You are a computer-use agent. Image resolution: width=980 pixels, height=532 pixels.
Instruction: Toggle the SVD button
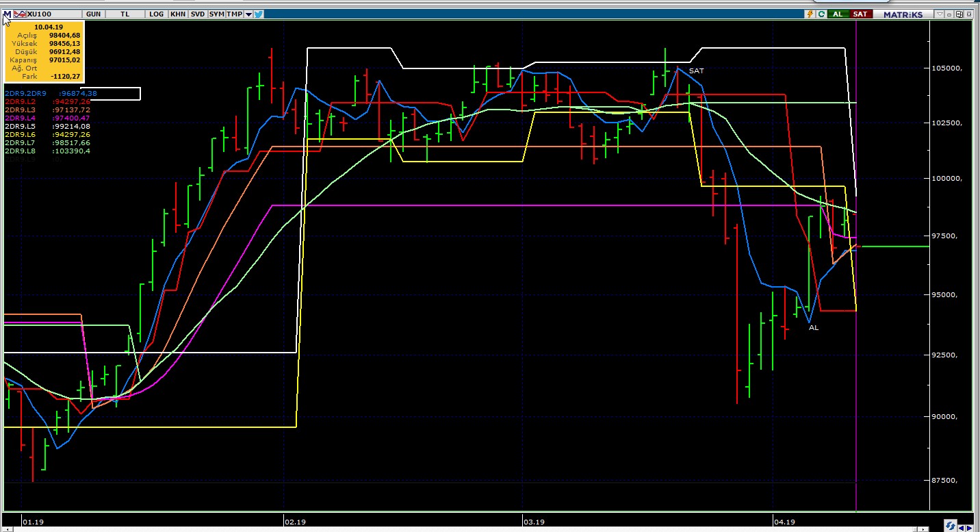pos(197,14)
